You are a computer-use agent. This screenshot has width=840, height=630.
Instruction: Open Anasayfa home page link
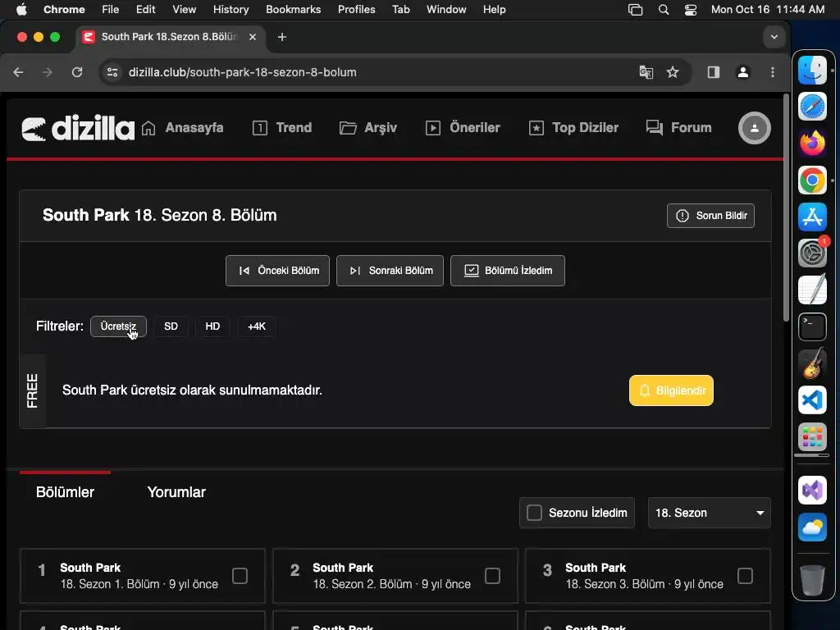pos(183,128)
